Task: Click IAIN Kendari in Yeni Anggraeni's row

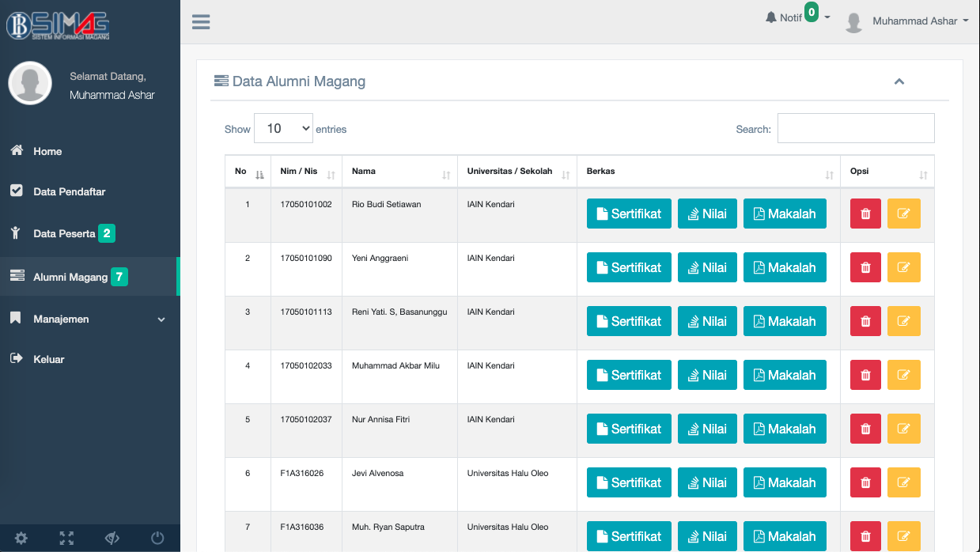Action: (490, 258)
